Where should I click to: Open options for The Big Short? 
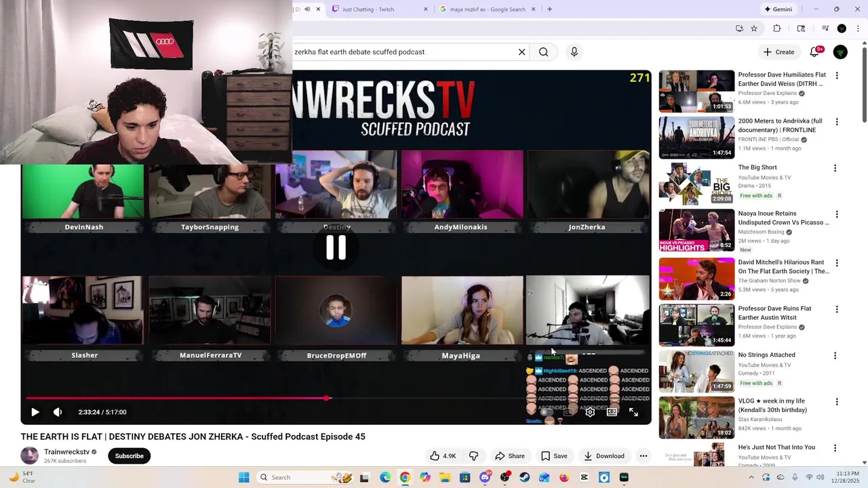(835, 168)
